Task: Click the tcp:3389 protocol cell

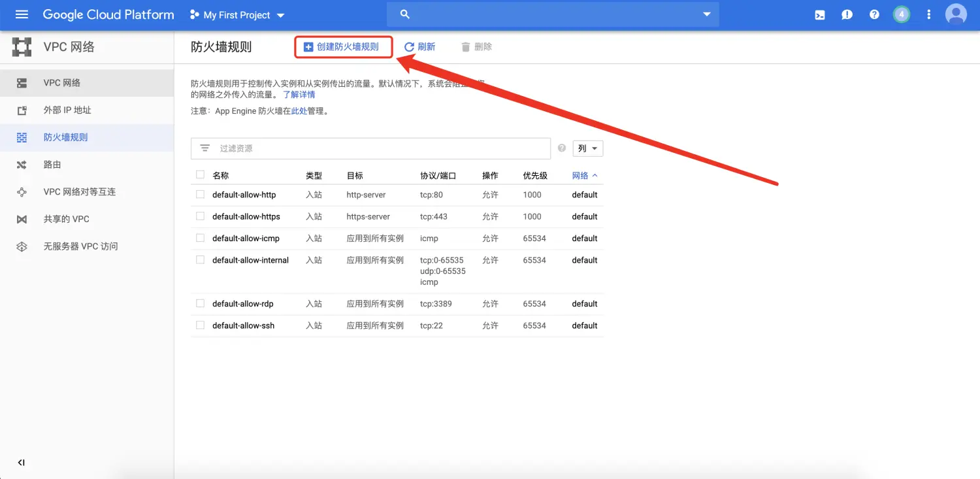Action: pos(436,304)
